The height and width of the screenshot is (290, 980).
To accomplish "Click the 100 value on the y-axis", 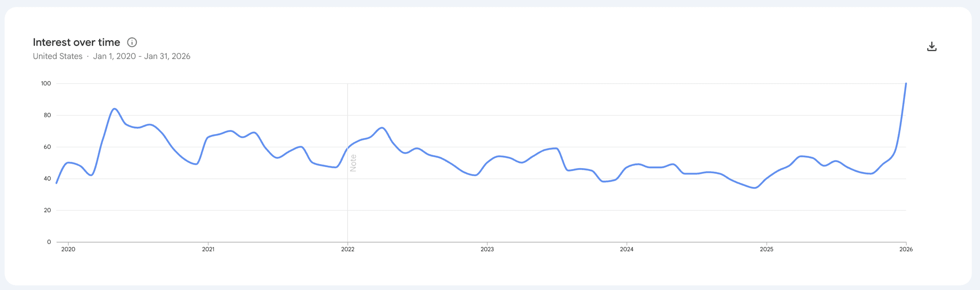I will coord(46,84).
